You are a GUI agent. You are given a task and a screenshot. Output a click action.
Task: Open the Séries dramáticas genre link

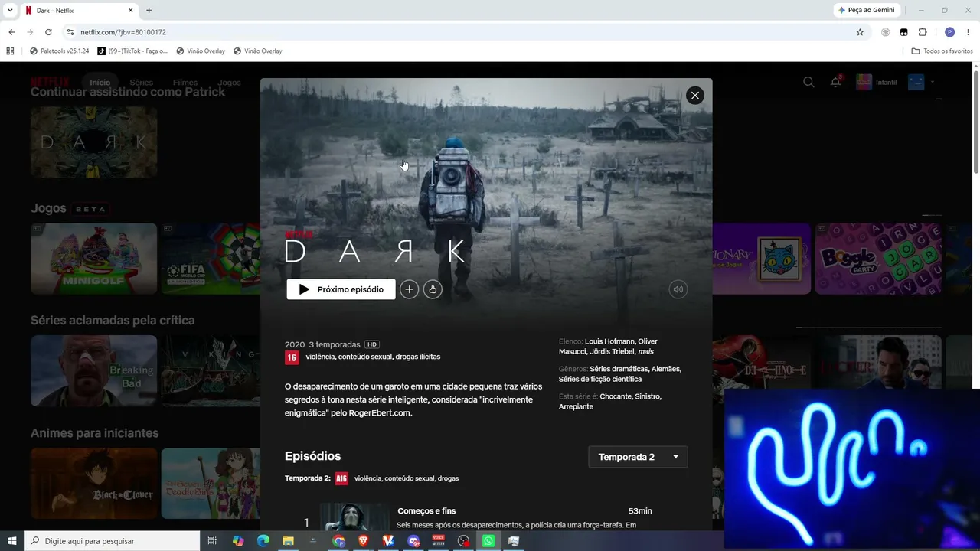tap(619, 369)
